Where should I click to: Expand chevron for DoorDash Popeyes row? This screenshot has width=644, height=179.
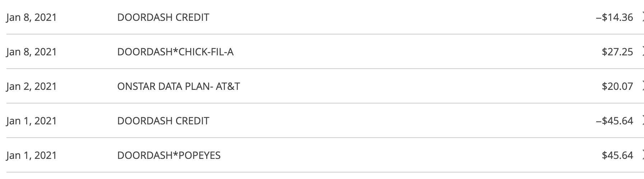click(x=642, y=155)
